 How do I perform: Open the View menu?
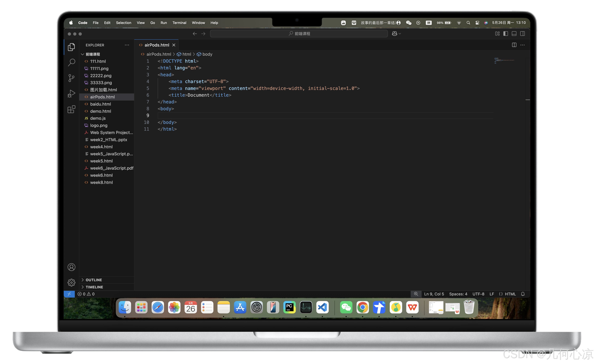coord(141,23)
